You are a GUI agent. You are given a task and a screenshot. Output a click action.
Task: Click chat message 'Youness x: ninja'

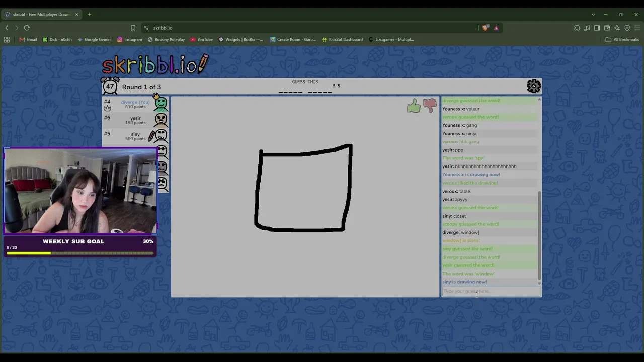[459, 133]
